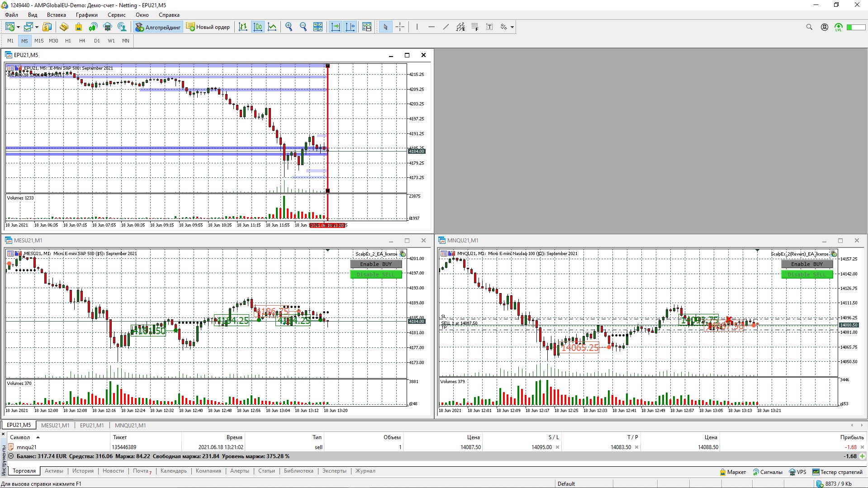Open the account profile icon

tap(825, 27)
